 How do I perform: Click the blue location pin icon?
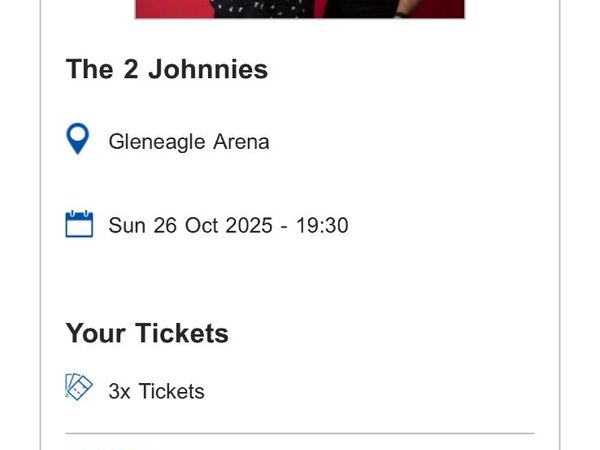[x=78, y=140]
